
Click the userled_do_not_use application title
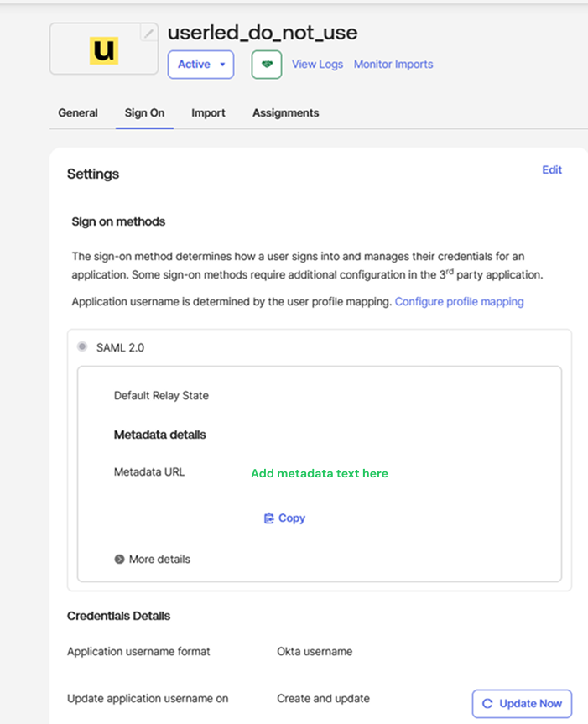point(263,33)
